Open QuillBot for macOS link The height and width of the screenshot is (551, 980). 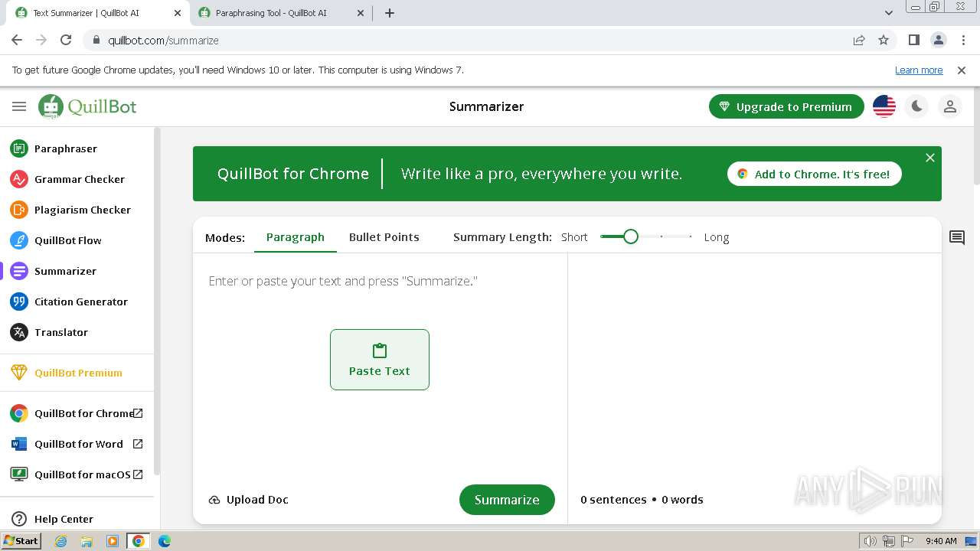[77, 474]
